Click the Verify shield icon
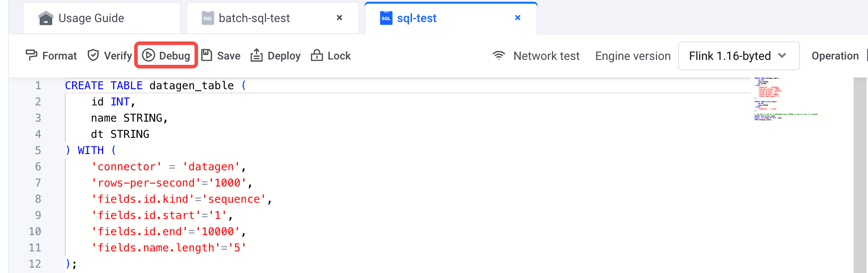 [x=93, y=55]
